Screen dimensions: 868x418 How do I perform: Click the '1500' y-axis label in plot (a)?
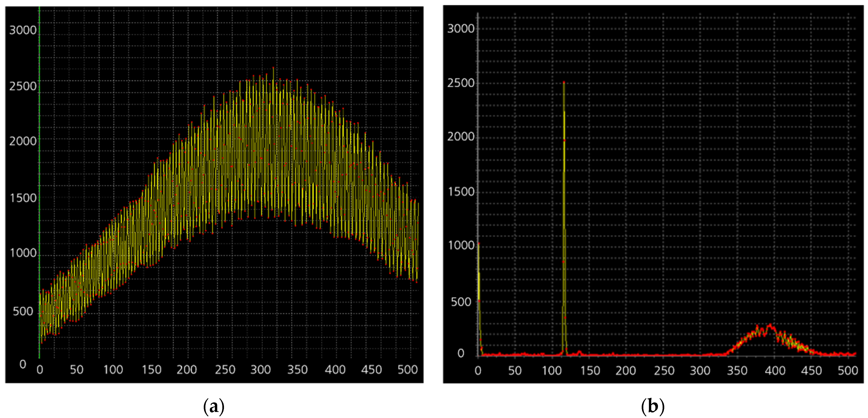click(23, 198)
